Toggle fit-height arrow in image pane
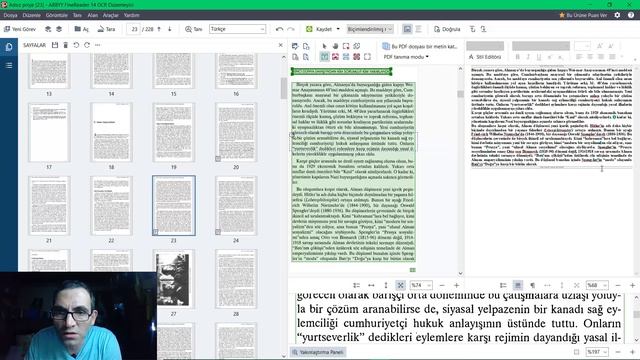 (386, 285)
